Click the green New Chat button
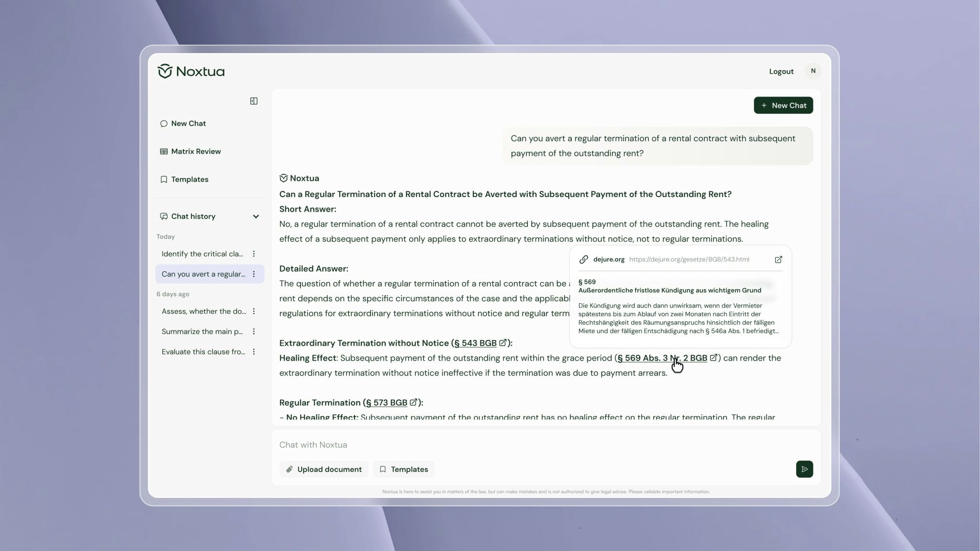980x551 pixels. click(x=783, y=106)
